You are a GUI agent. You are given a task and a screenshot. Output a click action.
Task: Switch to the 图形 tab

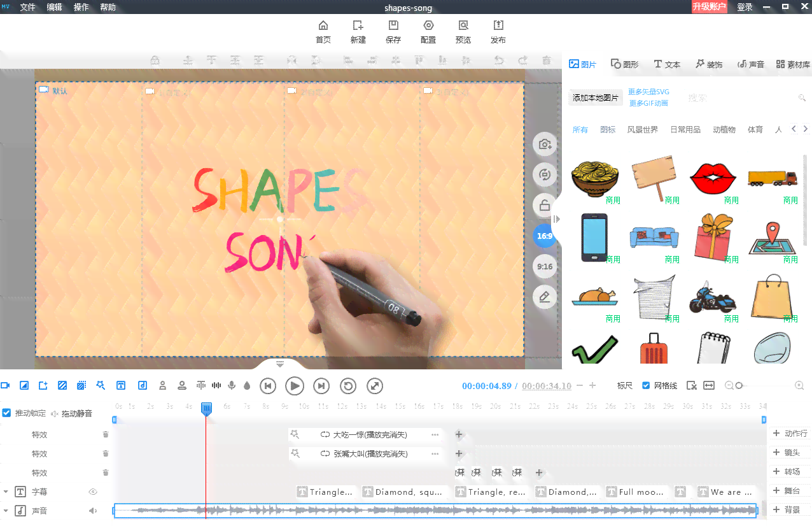625,64
